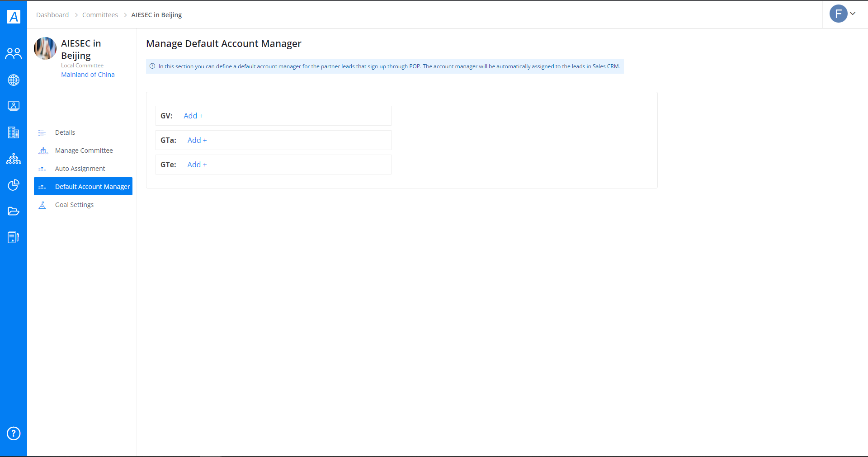Open the document sidebar icon
Viewport: 868px width, 457px height.
[14, 237]
